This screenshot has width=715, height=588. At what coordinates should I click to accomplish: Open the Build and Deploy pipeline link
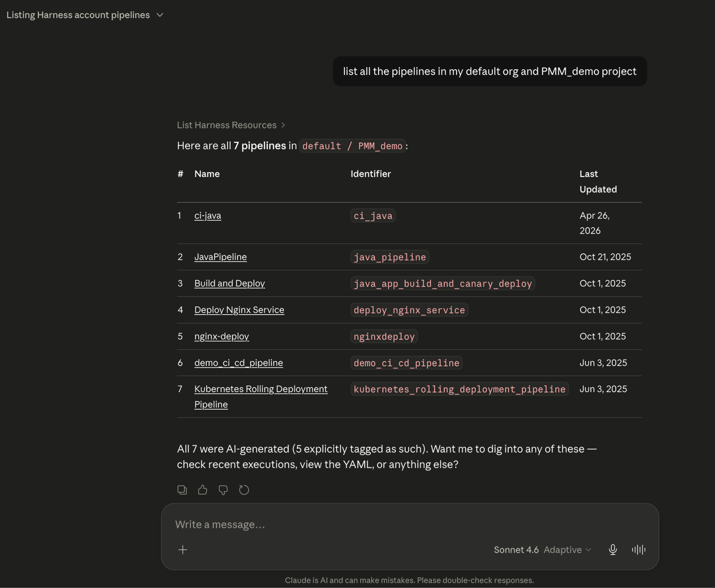(x=230, y=284)
